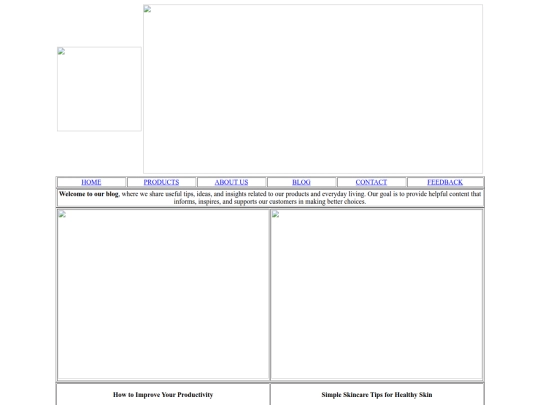Click the image above How to Improve Your Productivity
Screen dimensions: 540x405
tap(163, 294)
